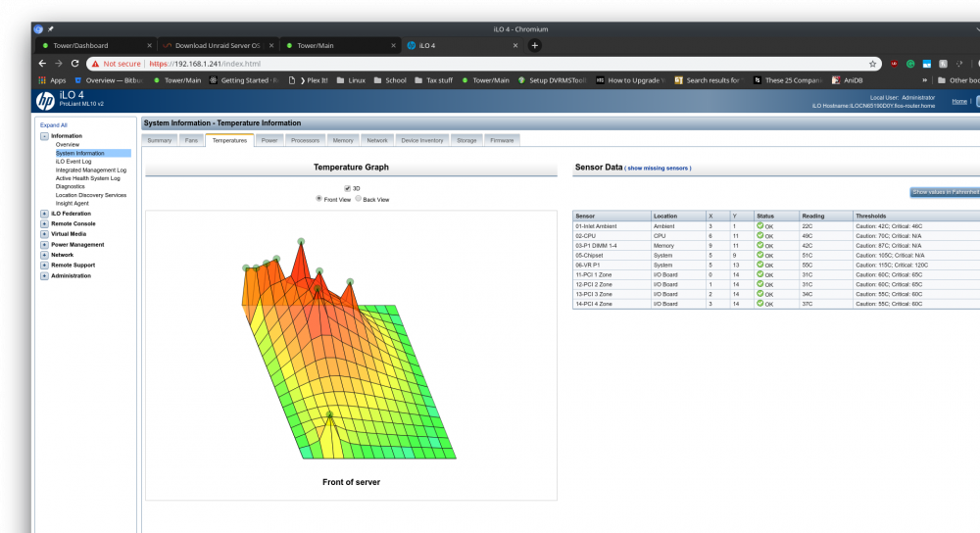This screenshot has width=980, height=533.
Task: Click the CPU peak on temperature graph
Action: coord(301,241)
